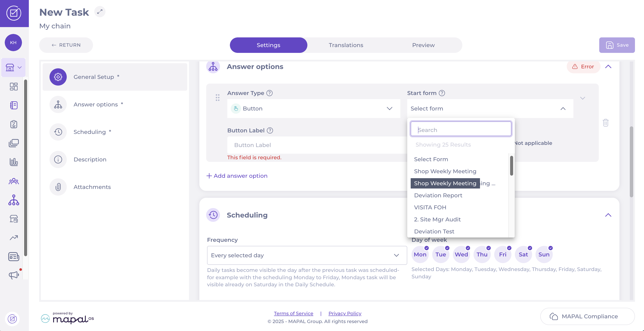Toggle Tue day of week
The height and width of the screenshot is (331, 644).
point(441,254)
